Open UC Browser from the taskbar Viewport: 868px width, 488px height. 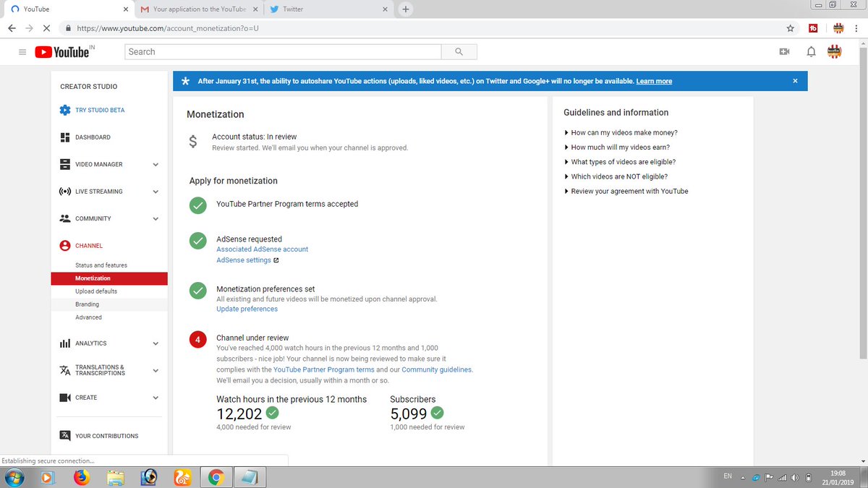(182, 477)
